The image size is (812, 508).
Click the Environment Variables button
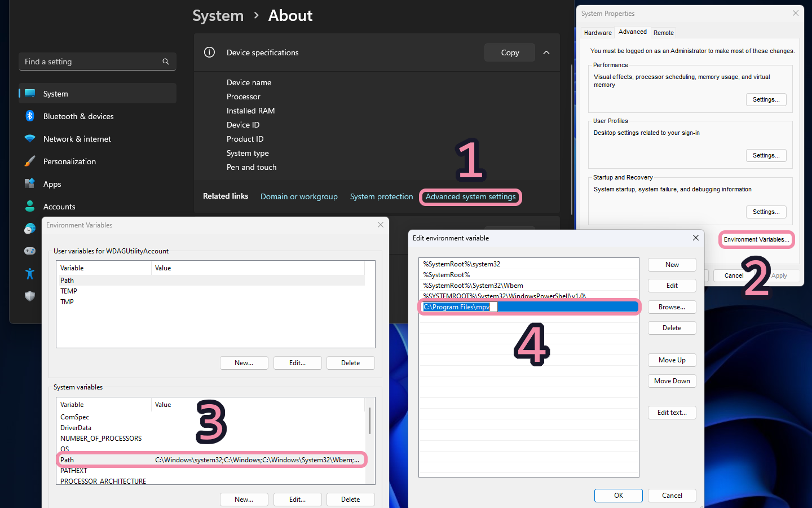756,239
